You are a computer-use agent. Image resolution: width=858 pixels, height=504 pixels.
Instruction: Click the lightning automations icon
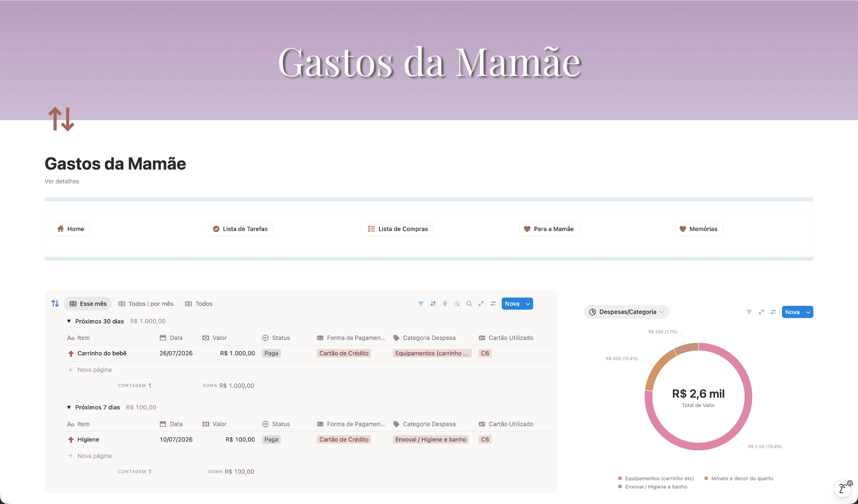pyautogui.click(x=445, y=304)
